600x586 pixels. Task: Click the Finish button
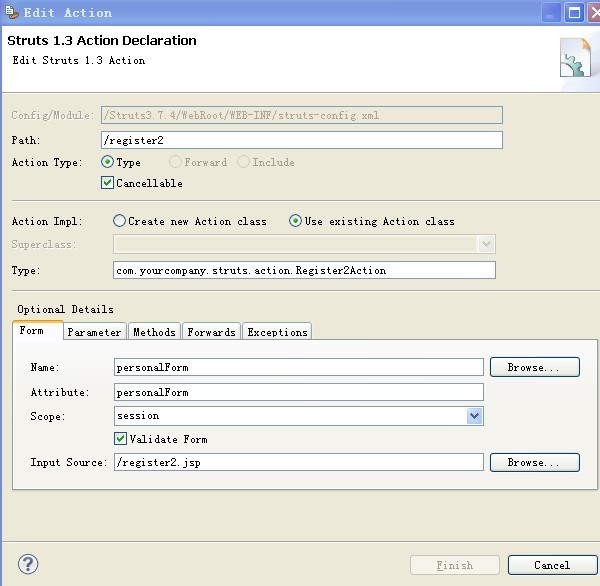455,565
